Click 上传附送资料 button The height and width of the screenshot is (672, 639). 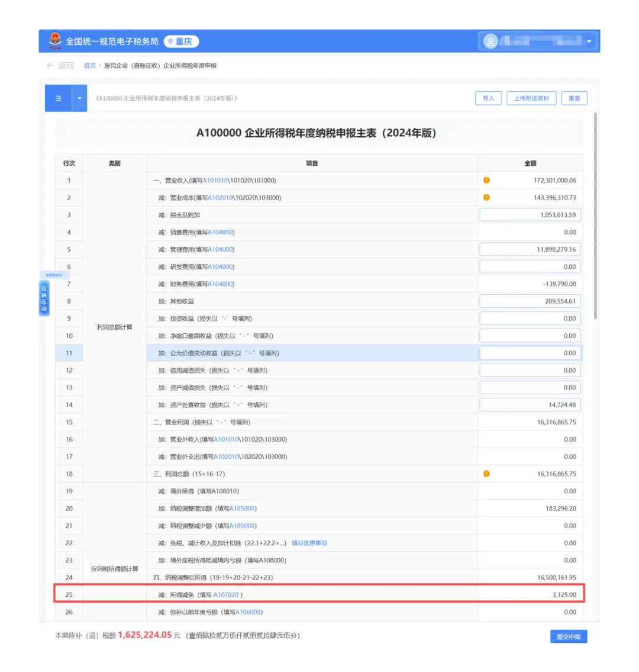coord(531,98)
